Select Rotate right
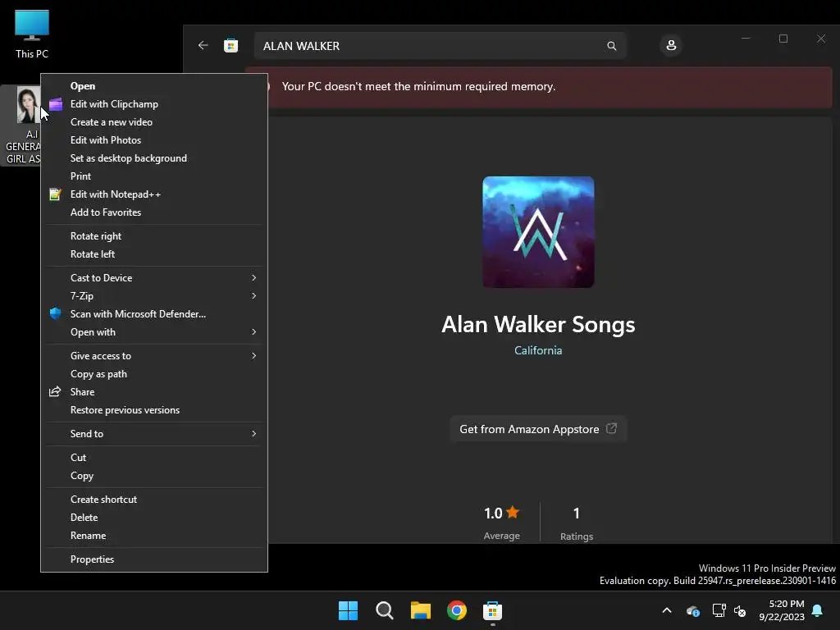Image resolution: width=840 pixels, height=630 pixels. pos(154,236)
